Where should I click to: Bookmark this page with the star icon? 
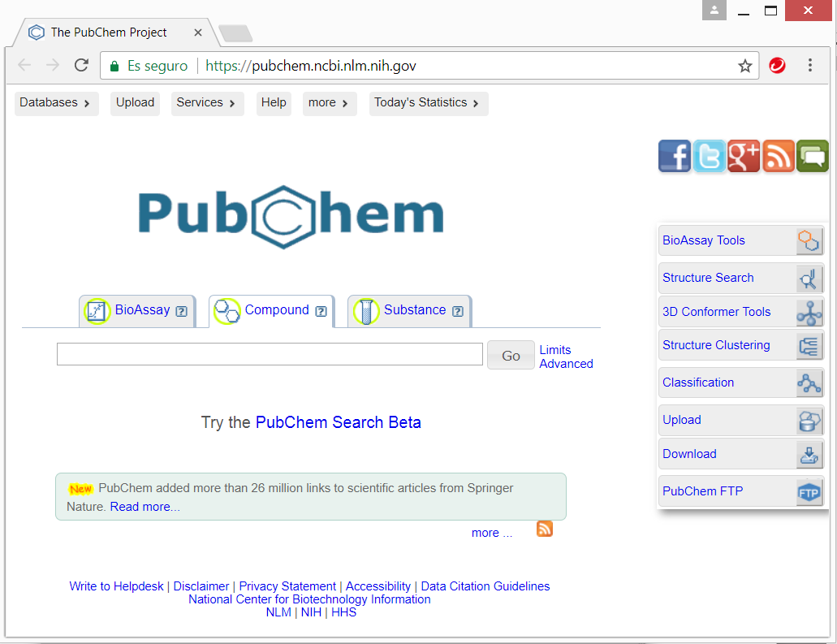pyautogui.click(x=744, y=66)
